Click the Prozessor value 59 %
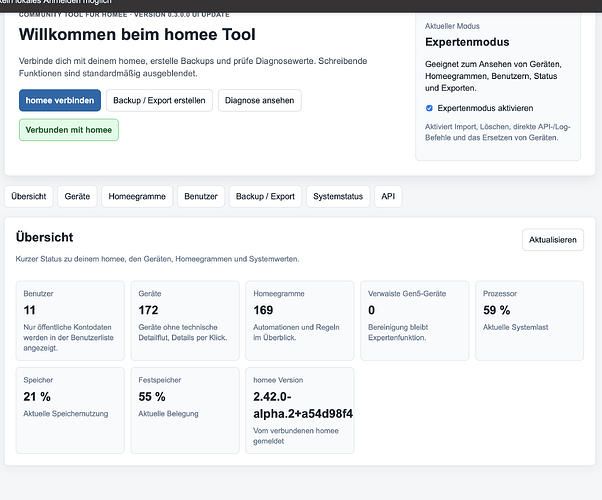The width and height of the screenshot is (602, 500). [496, 310]
